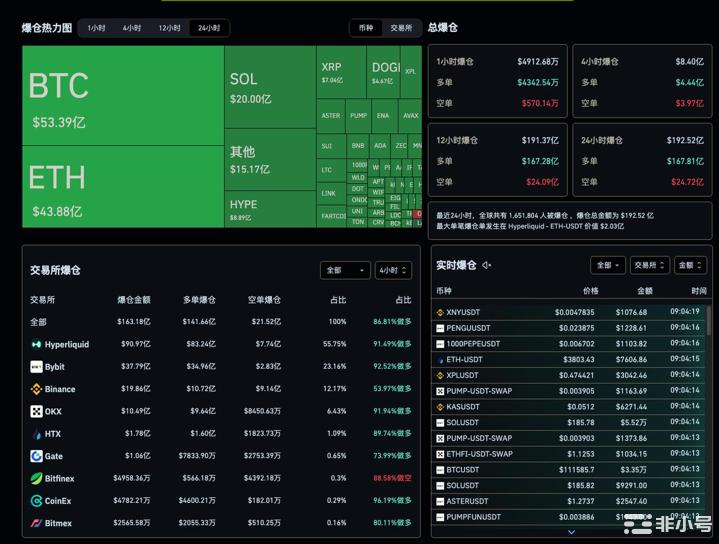
Task: Open the 4小时 period dropdown in exchange panel
Action: coord(392,270)
